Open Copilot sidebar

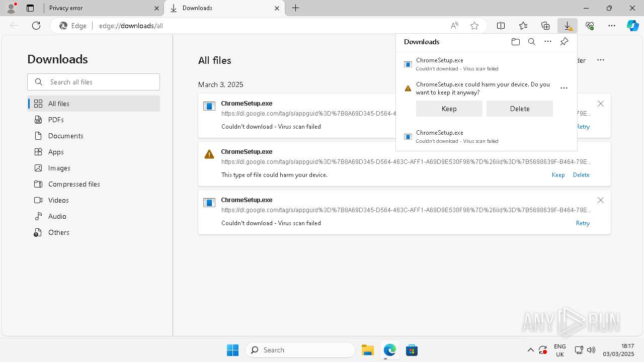tap(633, 26)
